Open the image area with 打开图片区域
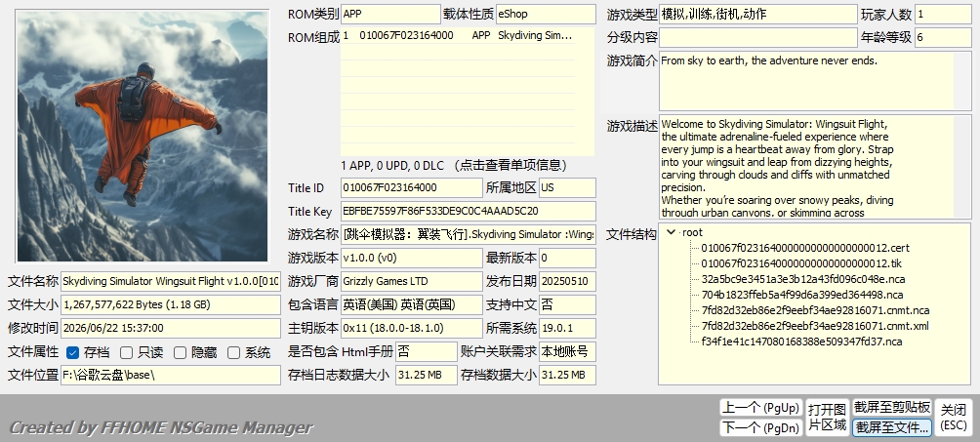980x442 pixels. coord(827,417)
